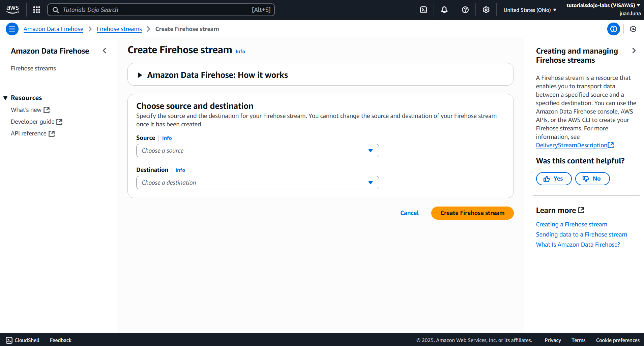Viewport: 644px width, 346px height.
Task: Open the settings gear in top bar
Action: click(x=486, y=10)
